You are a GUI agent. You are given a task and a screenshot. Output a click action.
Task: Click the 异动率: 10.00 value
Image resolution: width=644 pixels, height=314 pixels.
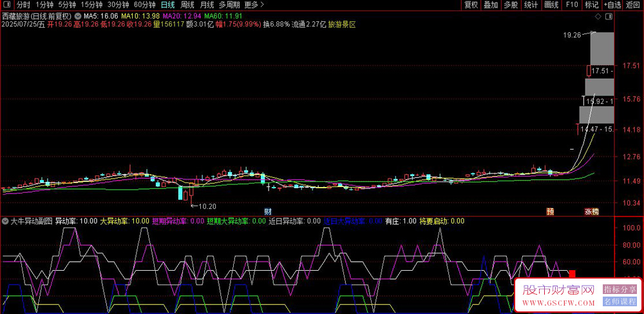(x=77, y=221)
